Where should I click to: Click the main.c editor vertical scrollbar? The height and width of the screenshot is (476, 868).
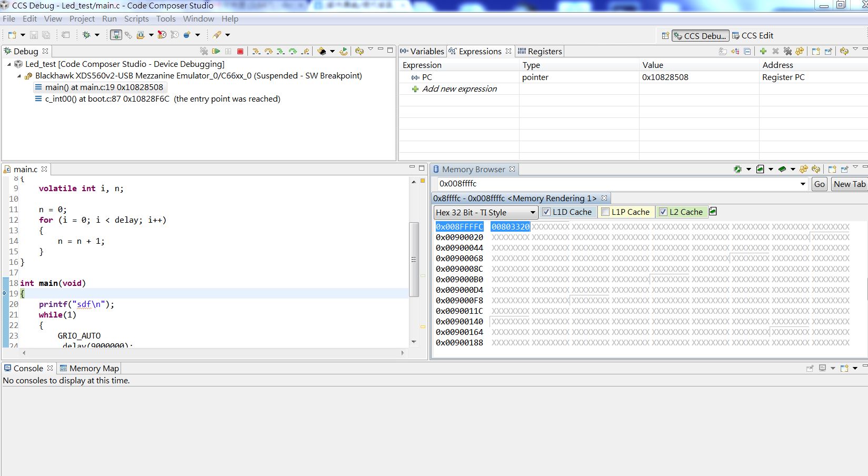[414, 260]
